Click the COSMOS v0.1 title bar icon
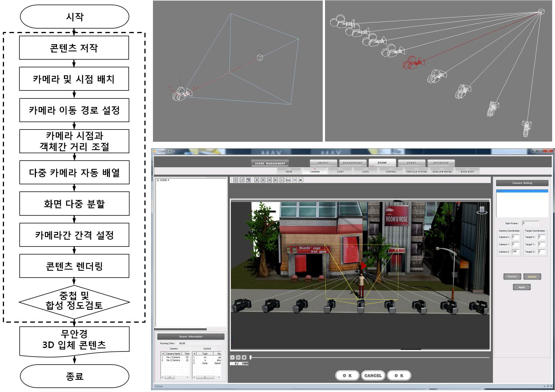The height and width of the screenshot is (392, 555). point(155,151)
